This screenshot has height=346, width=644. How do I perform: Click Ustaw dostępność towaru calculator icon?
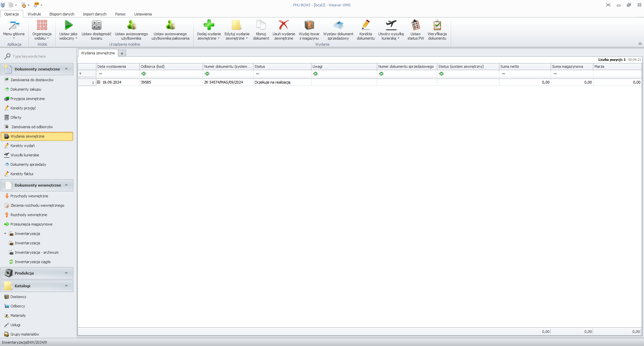(96, 25)
